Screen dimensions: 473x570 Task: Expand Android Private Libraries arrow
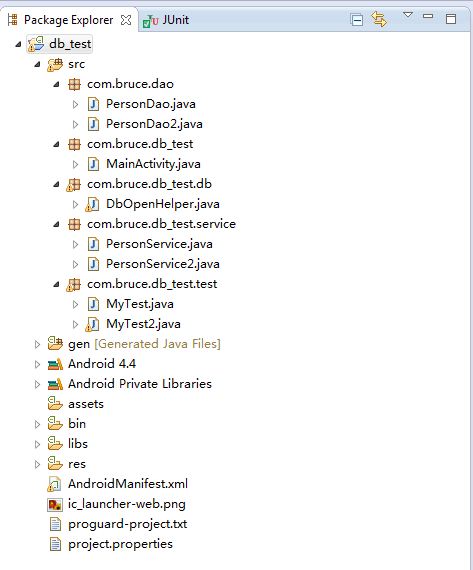37,384
